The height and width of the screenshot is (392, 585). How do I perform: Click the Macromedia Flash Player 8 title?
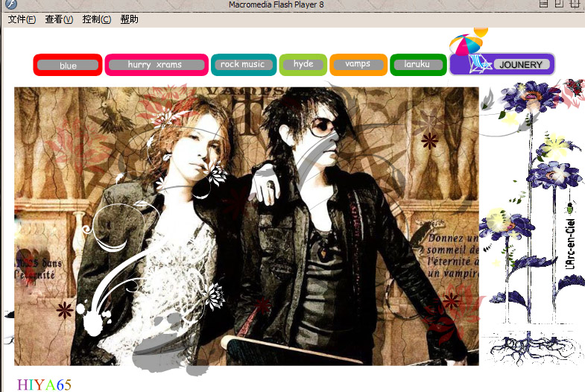(276, 4)
